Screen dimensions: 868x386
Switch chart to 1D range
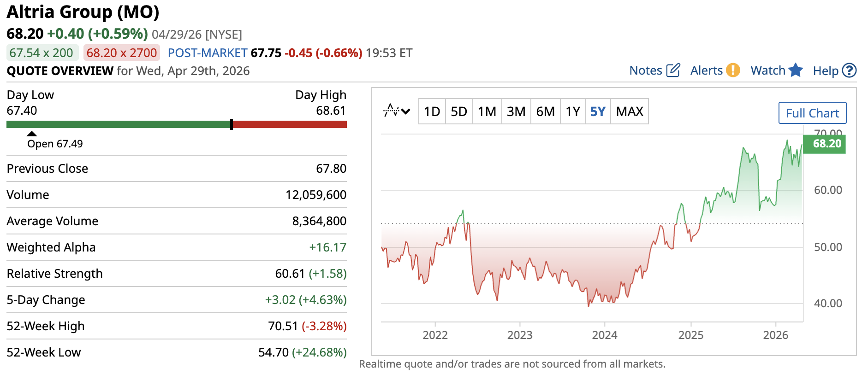tap(432, 111)
